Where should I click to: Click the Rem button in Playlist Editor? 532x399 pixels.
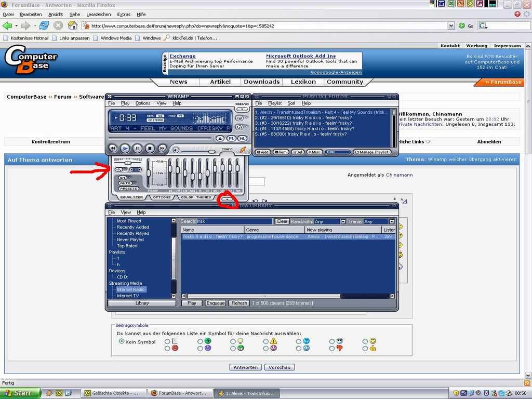281,152
